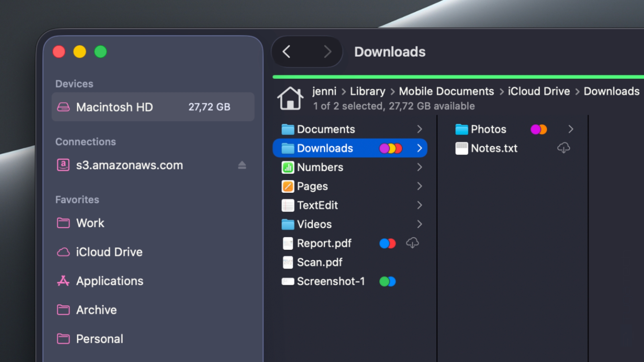The image size is (644, 362).
Task: Expand the Videos folder chevron
Action: [419, 224]
